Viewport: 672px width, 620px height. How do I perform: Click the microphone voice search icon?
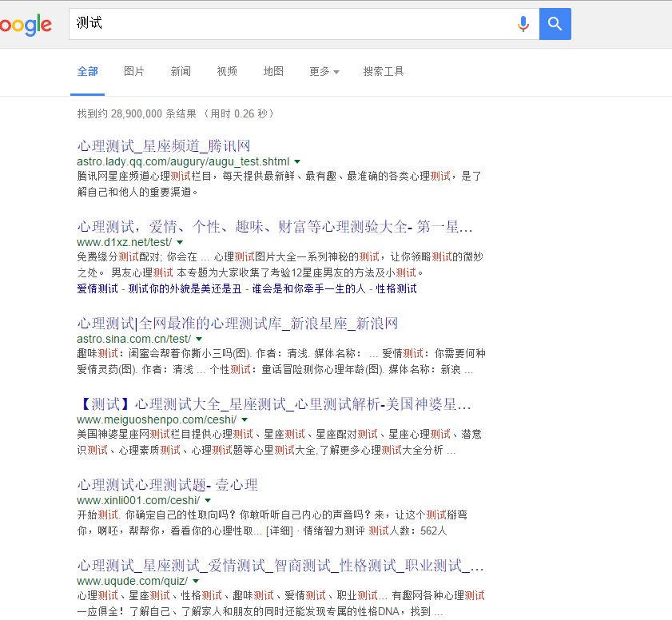pyautogui.click(x=523, y=24)
